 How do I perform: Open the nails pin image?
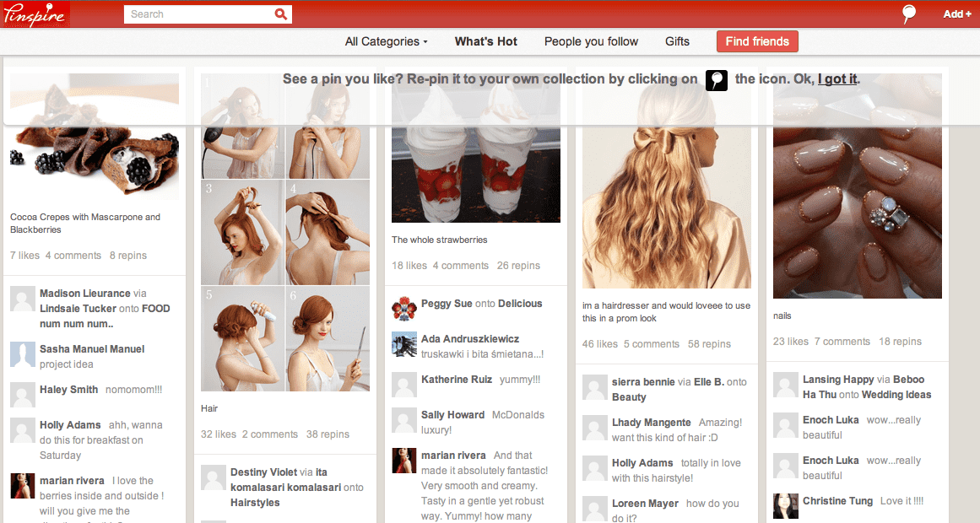pos(858,186)
